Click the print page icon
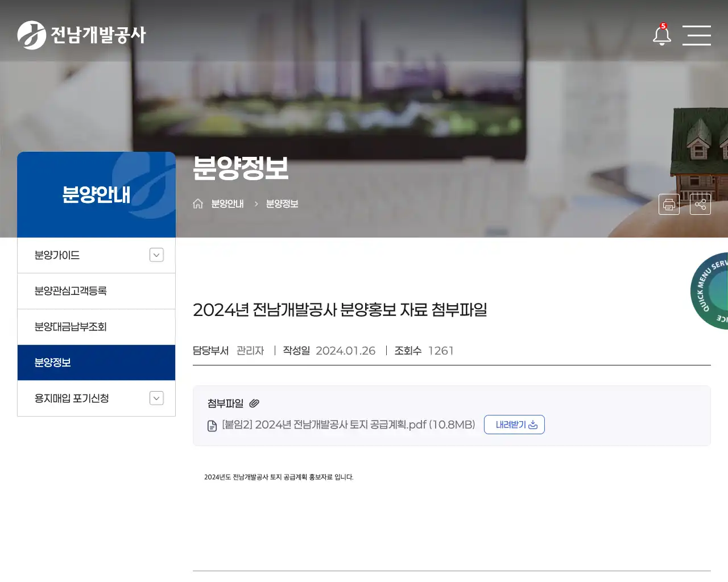Viewport: 728px width, 582px height. coord(669,204)
